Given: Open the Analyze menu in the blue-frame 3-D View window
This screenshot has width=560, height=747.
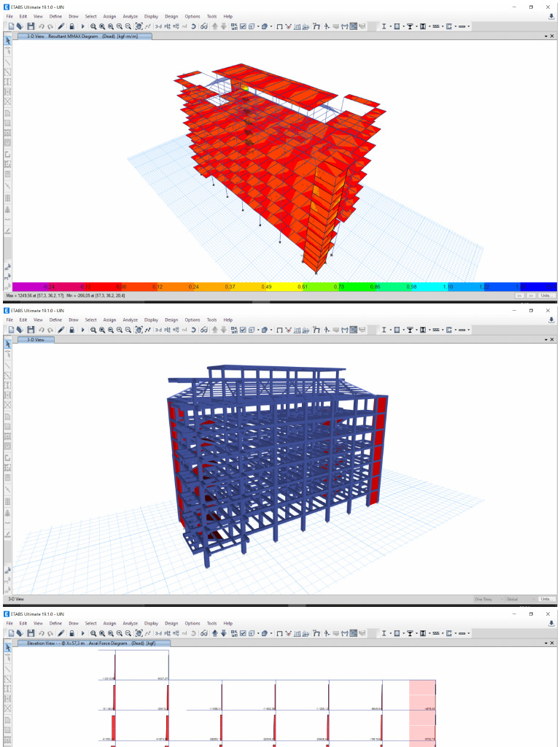Looking at the screenshot, I should [130, 320].
